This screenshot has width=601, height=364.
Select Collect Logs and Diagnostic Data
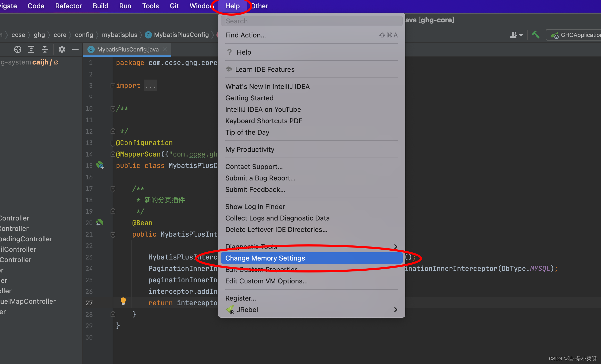coord(311,218)
